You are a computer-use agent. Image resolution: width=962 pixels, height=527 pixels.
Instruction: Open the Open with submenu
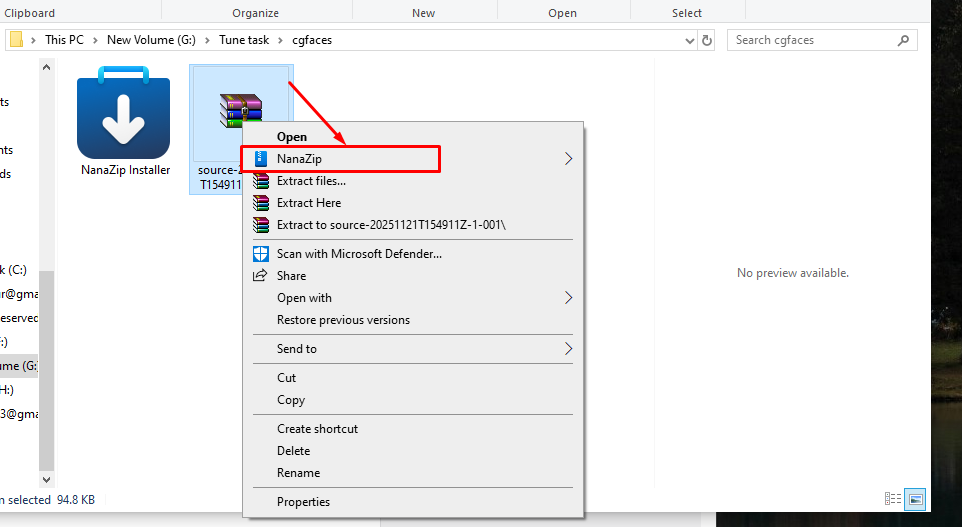(x=413, y=298)
